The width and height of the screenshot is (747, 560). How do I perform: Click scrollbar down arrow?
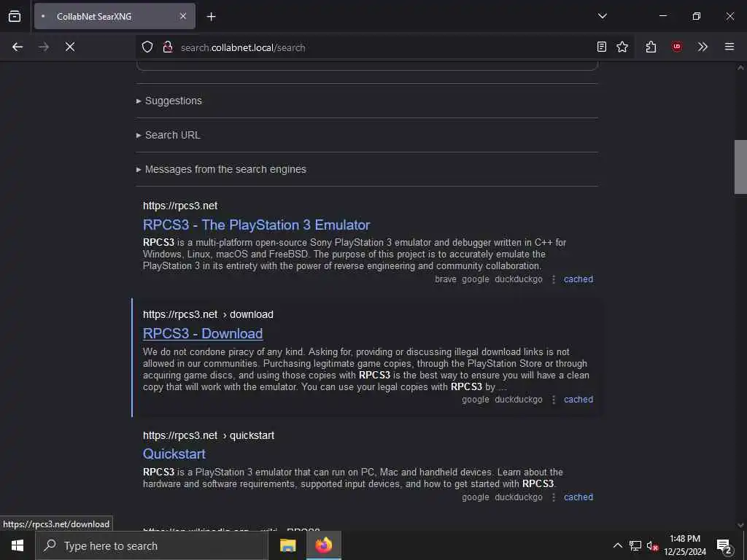(740, 525)
